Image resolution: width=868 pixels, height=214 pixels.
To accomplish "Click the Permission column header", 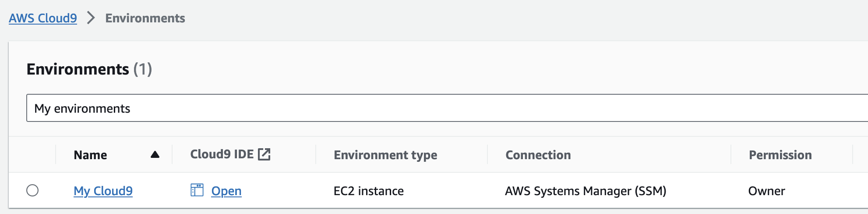I will point(780,155).
